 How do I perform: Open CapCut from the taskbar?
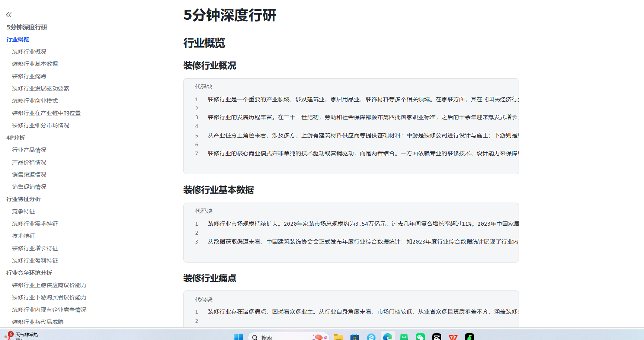pyautogui.click(x=436, y=337)
